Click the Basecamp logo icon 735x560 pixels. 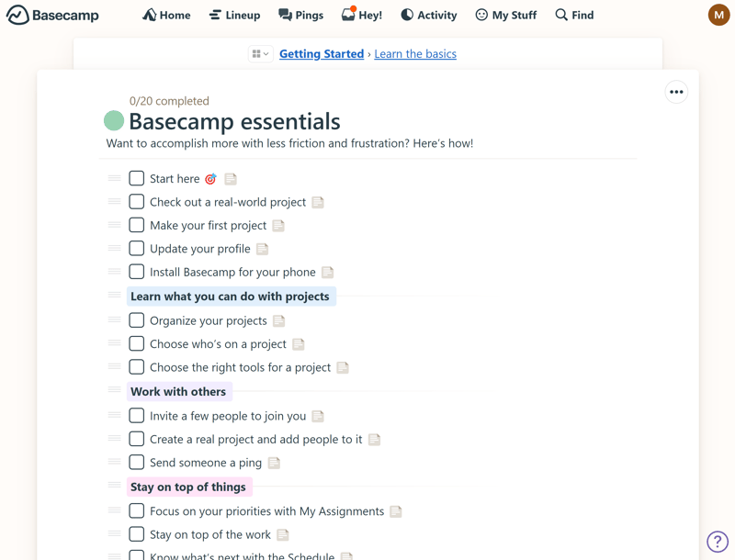[17, 15]
